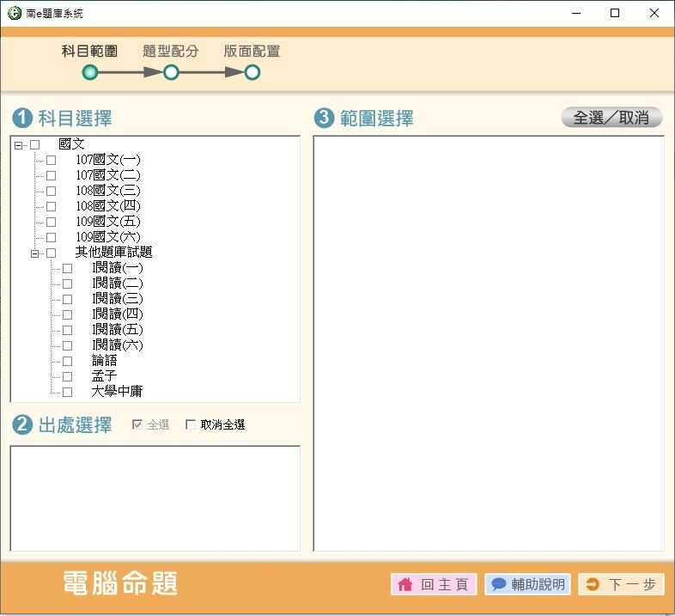This screenshot has height=616, width=675.
Task: Open 輔助說明 help button
Action: [527, 584]
